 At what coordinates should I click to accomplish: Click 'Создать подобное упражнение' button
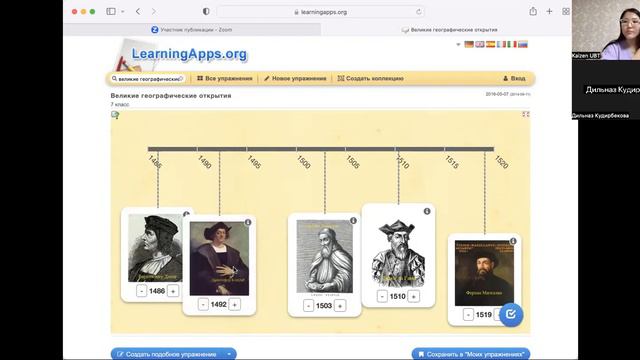pos(167,354)
